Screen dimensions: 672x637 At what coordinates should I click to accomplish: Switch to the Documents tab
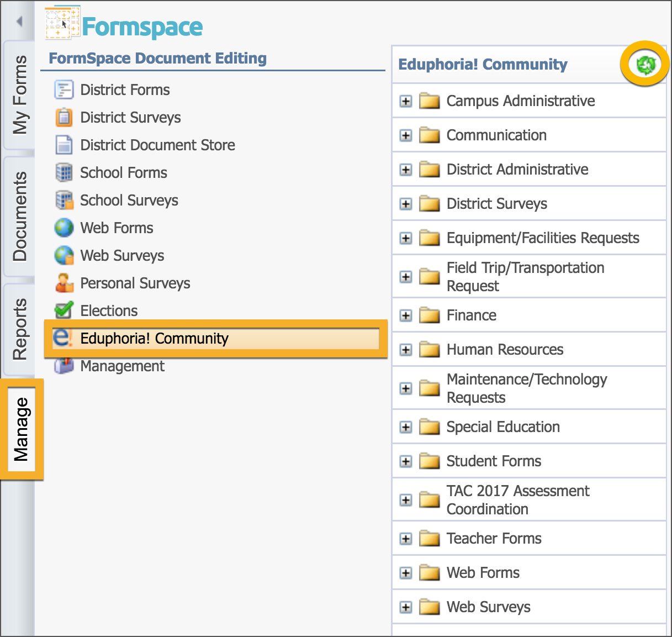pos(20,216)
